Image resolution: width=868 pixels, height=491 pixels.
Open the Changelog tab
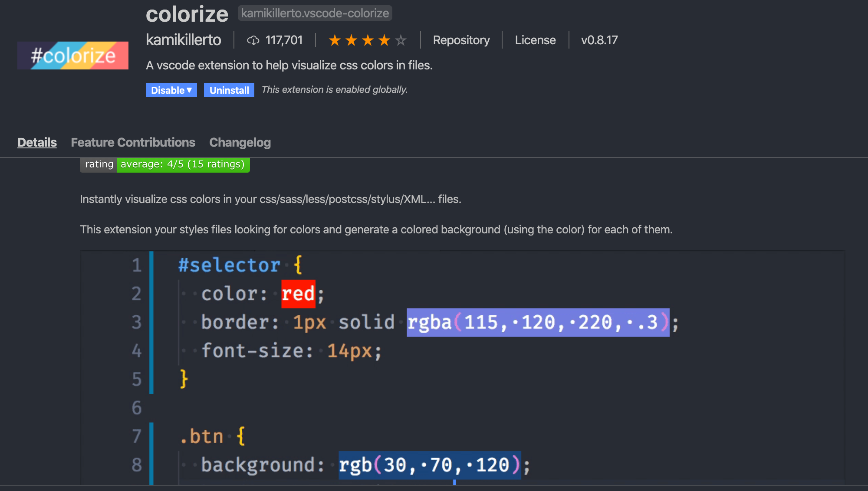[x=240, y=142]
